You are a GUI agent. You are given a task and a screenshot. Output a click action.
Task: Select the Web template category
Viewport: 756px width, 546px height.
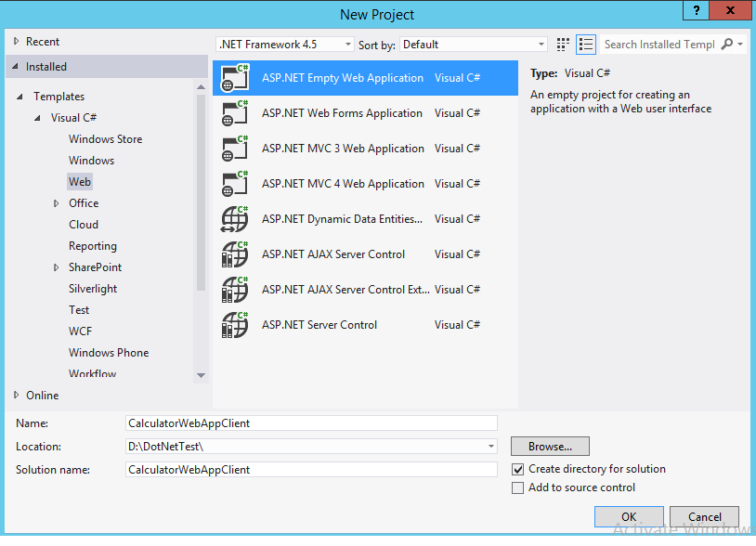pyautogui.click(x=80, y=182)
